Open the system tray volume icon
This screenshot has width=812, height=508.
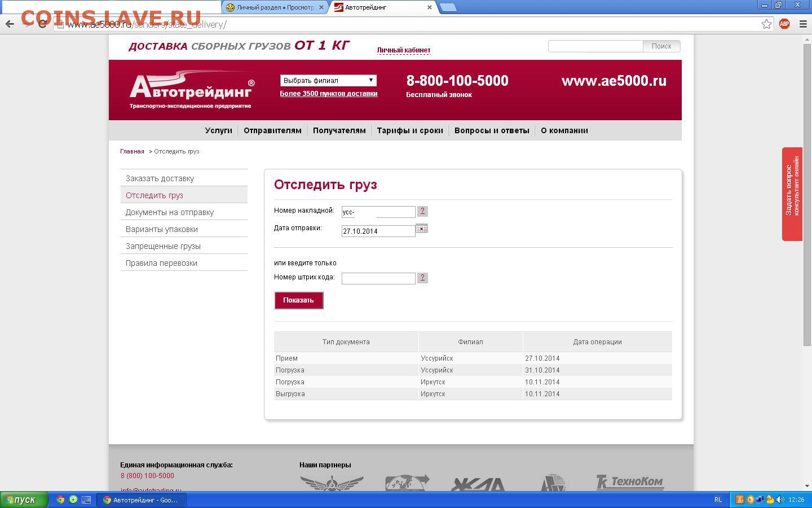tap(780, 500)
